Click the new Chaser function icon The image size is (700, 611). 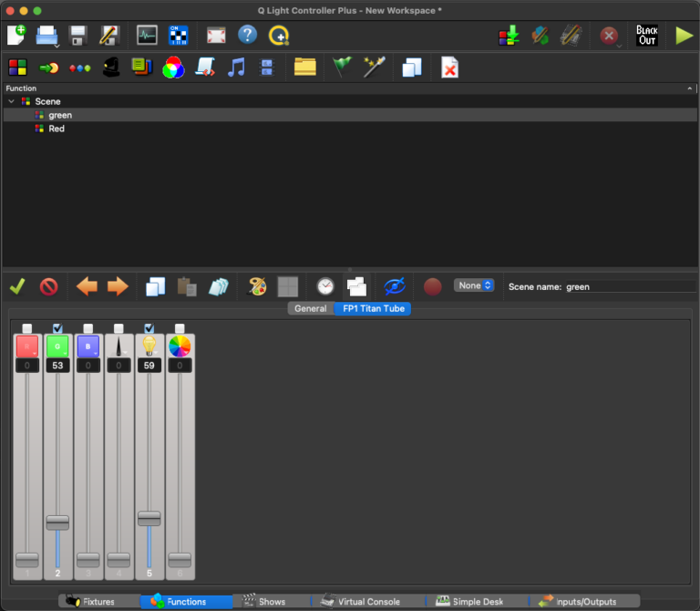pos(49,67)
